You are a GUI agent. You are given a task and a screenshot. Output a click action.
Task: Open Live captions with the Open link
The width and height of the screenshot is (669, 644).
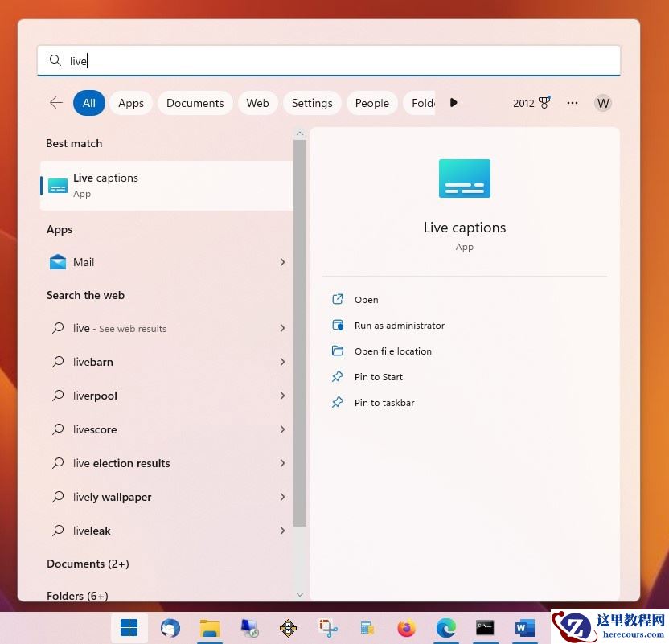pos(366,300)
